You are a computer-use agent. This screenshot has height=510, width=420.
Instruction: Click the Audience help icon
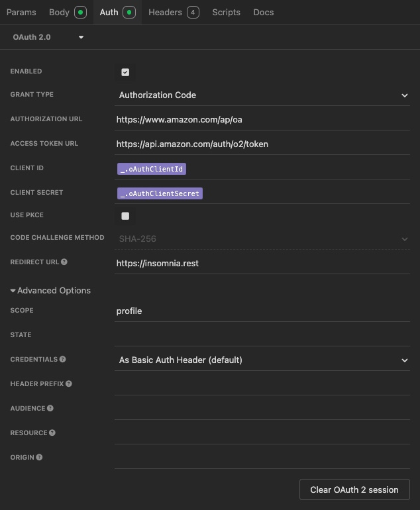click(50, 409)
